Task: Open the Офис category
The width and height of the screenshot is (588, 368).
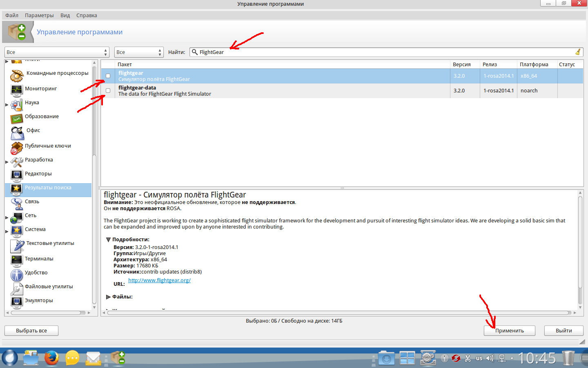Action: (33, 130)
